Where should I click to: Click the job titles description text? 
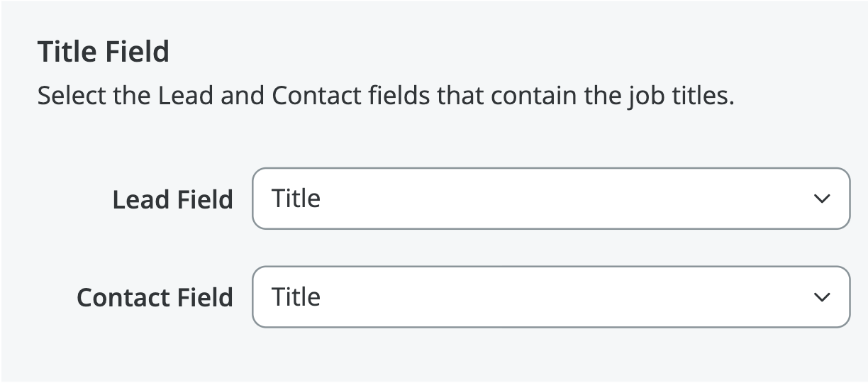(385, 95)
